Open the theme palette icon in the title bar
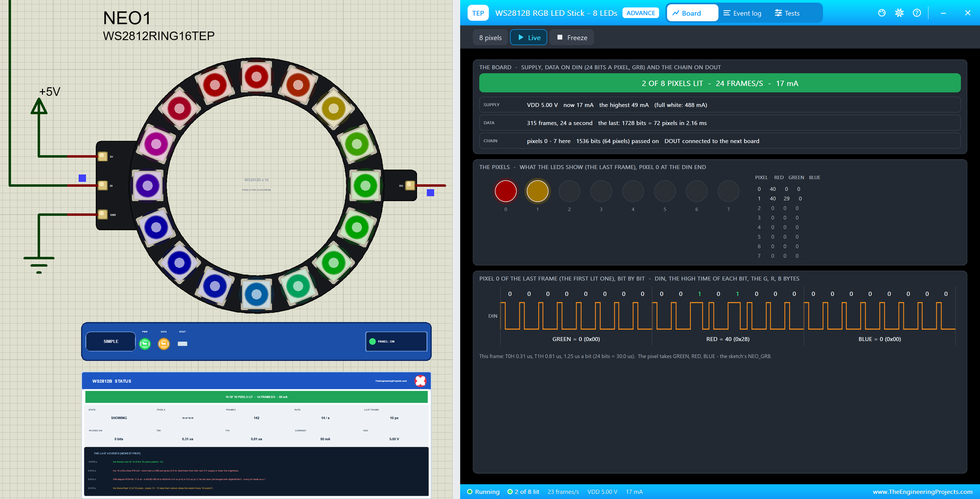Screen dimensions: 980x499 [882, 13]
